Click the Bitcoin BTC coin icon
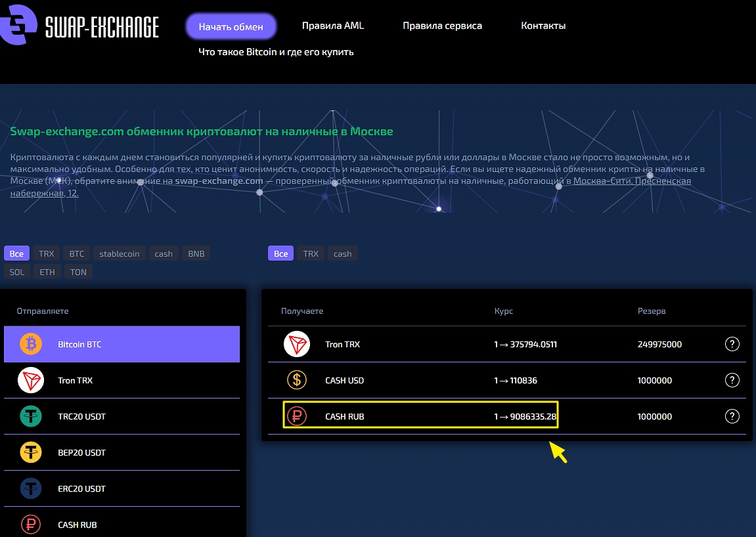This screenshot has height=537, width=756. pyautogui.click(x=30, y=344)
